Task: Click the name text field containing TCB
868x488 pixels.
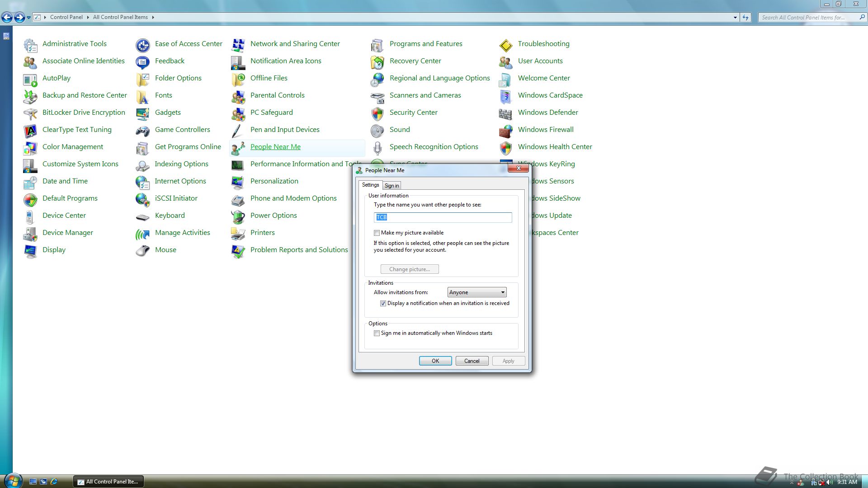Action: tap(443, 217)
